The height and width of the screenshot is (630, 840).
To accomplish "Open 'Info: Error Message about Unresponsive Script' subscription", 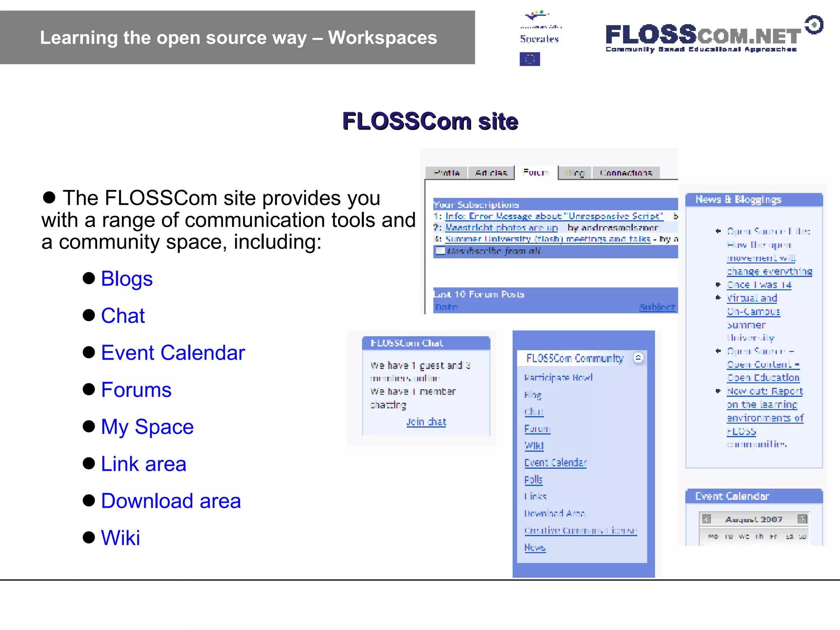I will 554,216.
